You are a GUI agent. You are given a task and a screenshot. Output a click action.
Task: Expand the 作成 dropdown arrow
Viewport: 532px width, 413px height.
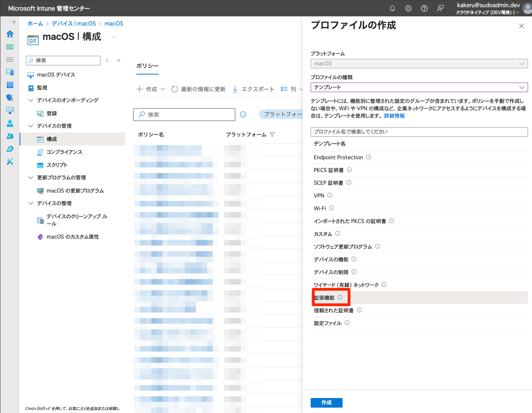pos(163,89)
